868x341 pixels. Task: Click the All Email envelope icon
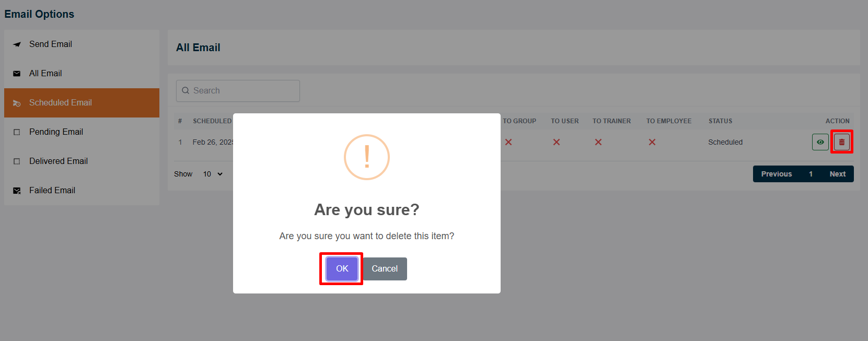(17, 74)
